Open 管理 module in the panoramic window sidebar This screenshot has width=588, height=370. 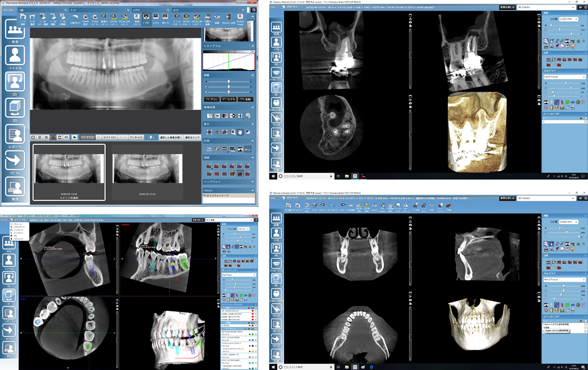(x=14, y=189)
